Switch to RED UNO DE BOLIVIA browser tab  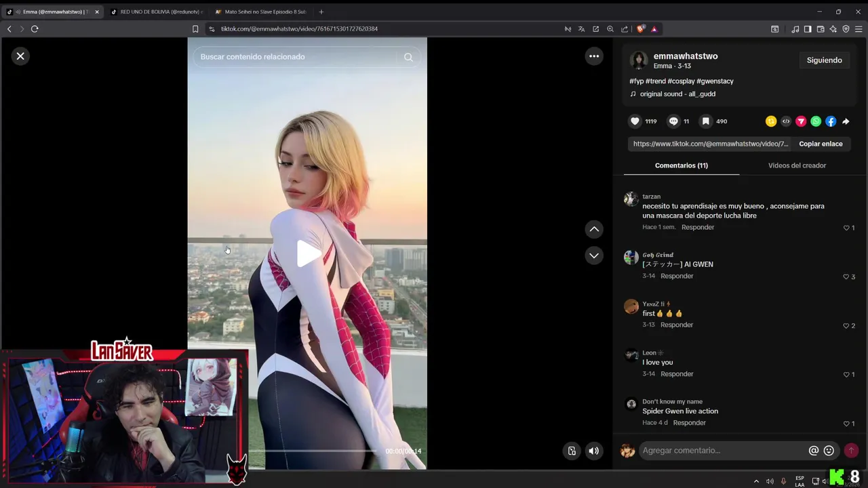click(x=156, y=12)
